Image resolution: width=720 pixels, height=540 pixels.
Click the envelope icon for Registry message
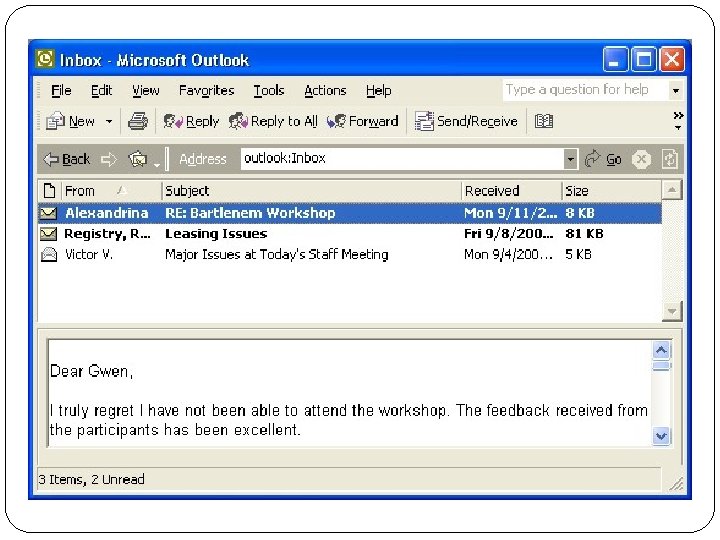click(48, 234)
